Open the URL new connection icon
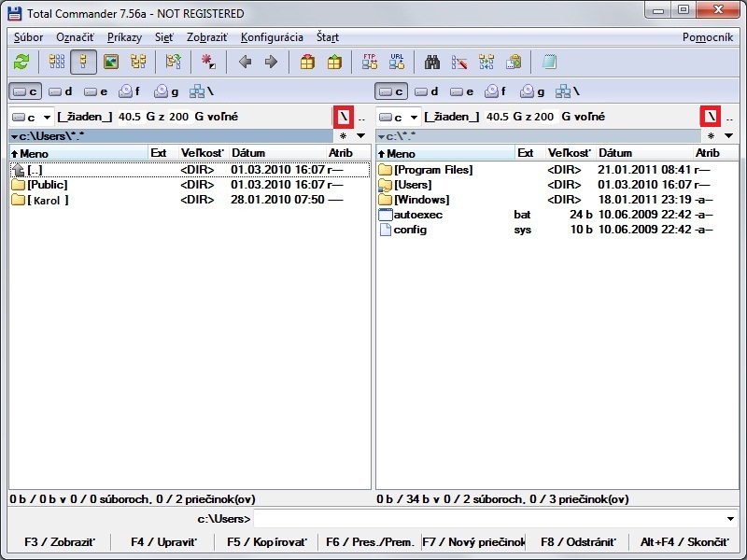Screen dimensions: 747x560 [397, 62]
